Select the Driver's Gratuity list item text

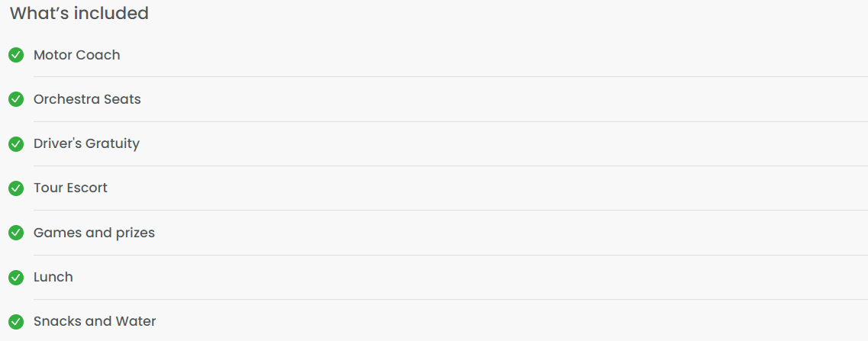pyautogui.click(x=87, y=144)
